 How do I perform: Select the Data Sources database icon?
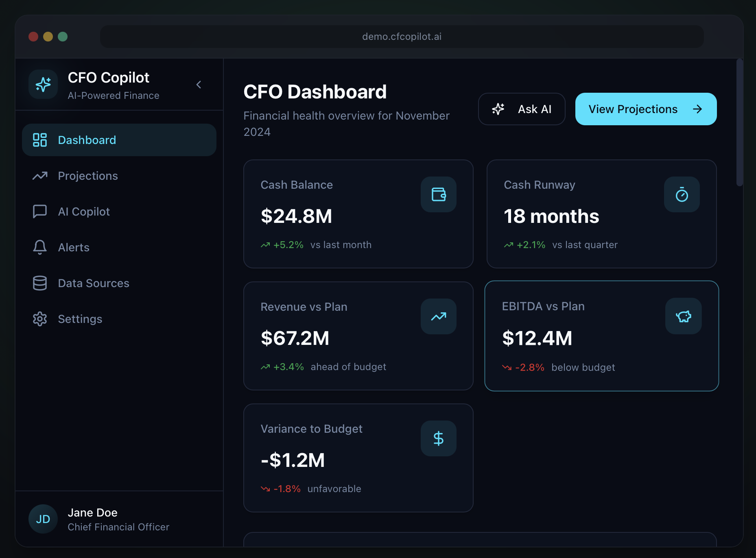pyautogui.click(x=39, y=283)
